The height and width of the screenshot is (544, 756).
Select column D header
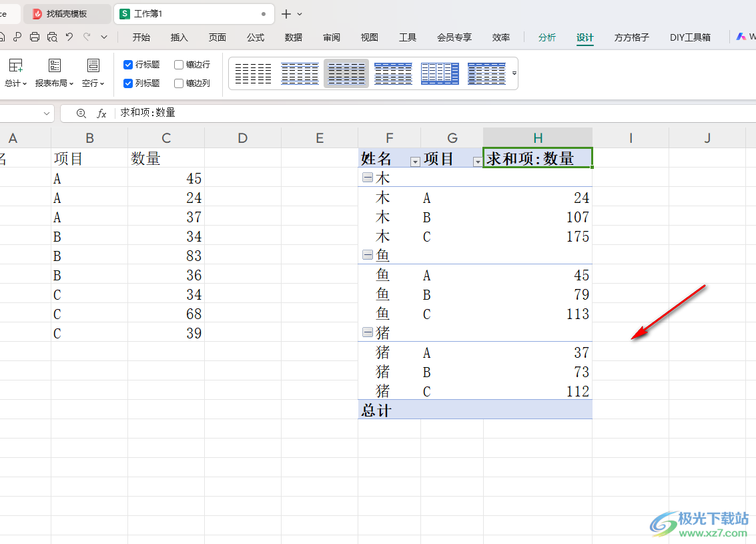click(x=242, y=138)
